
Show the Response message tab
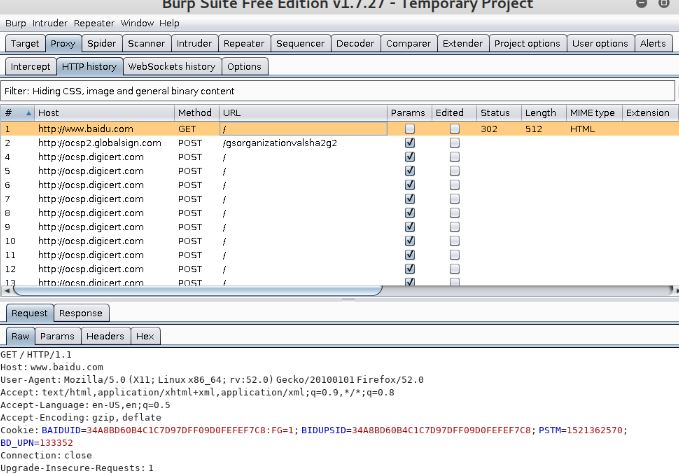click(x=81, y=313)
